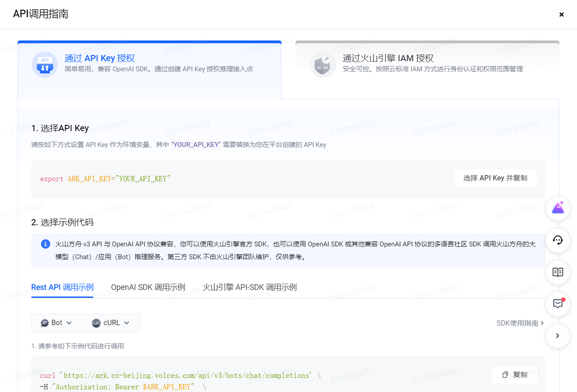Expand the Bot type dropdown
This screenshot has height=392, width=577.
coord(57,323)
